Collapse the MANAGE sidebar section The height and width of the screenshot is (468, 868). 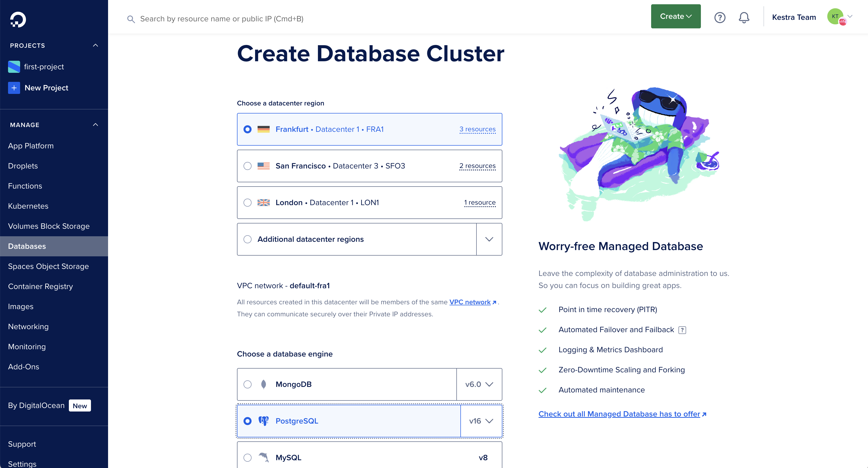pos(95,125)
